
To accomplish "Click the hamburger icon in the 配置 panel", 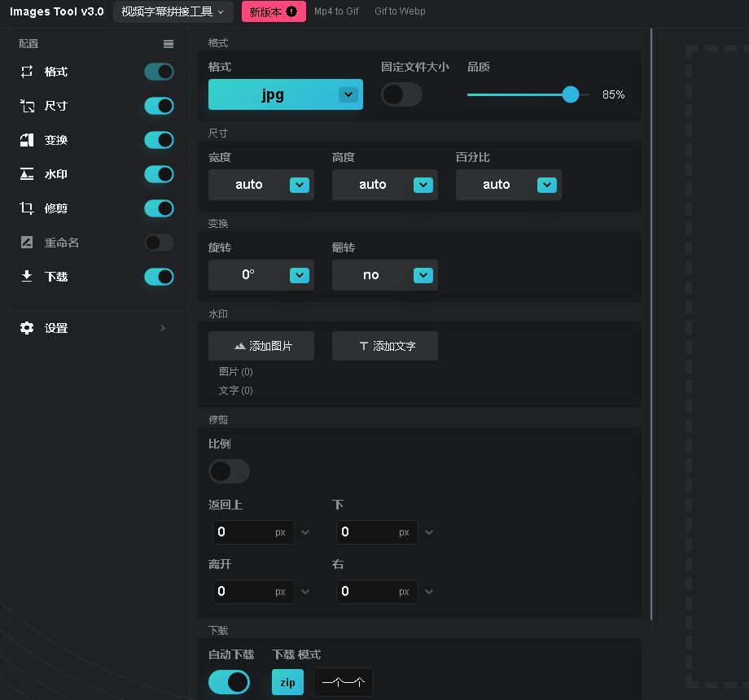I will (169, 44).
